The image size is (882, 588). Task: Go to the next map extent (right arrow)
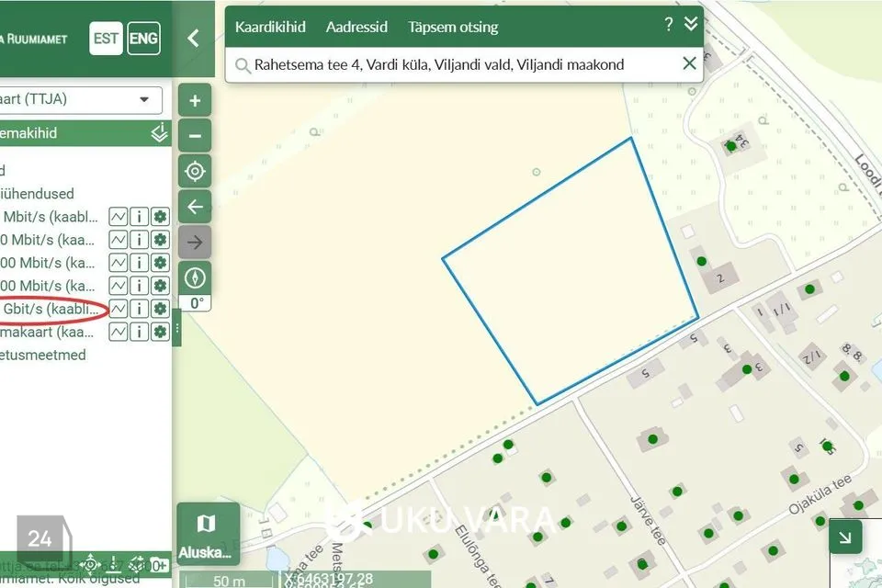click(x=195, y=242)
